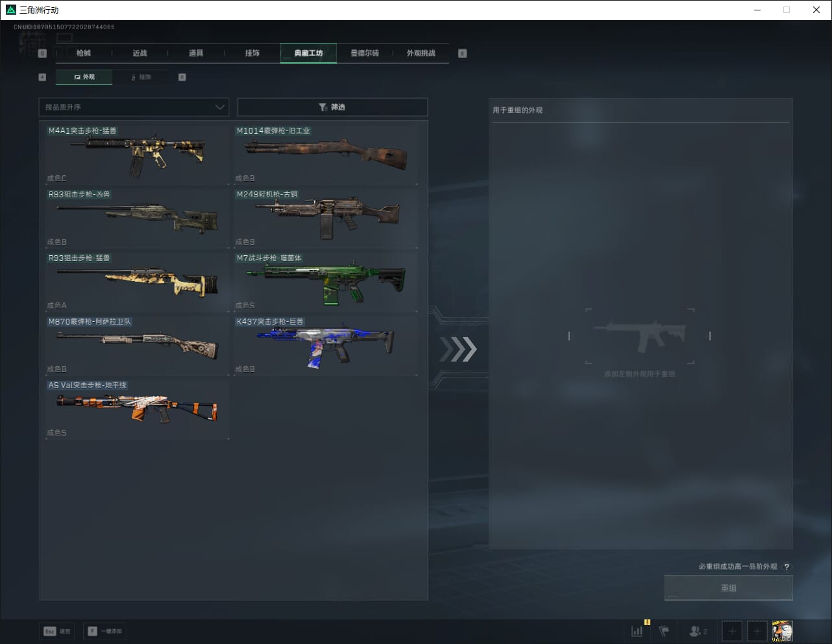Switch to the 曼德尔砖 tab
This screenshot has width=832, height=644.
(365, 53)
